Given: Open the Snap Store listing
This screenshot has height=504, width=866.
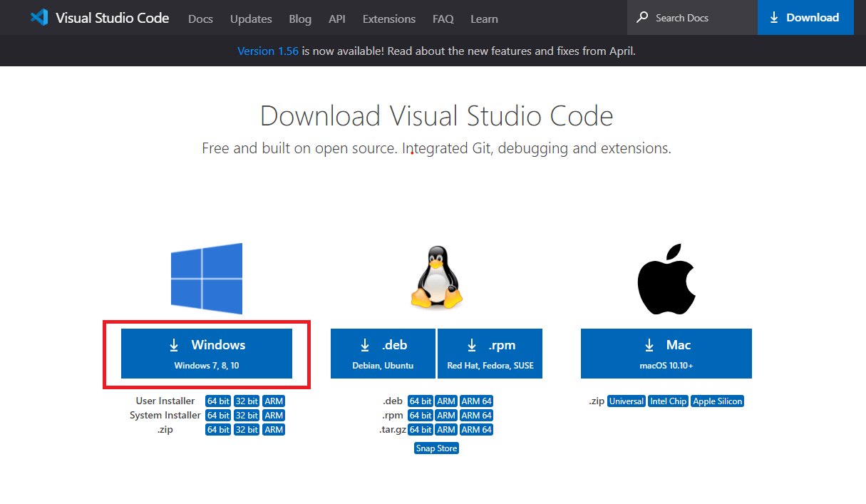Looking at the screenshot, I should pos(435,448).
